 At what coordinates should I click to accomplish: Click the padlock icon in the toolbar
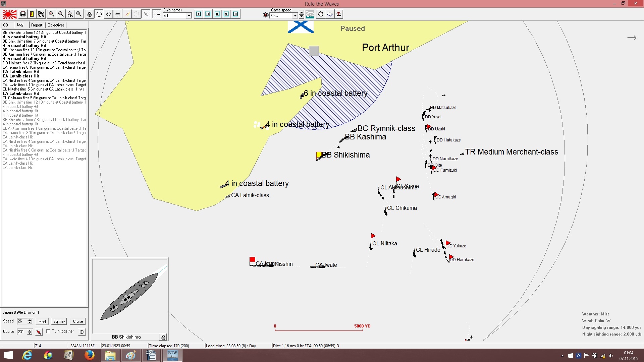click(x=90, y=14)
